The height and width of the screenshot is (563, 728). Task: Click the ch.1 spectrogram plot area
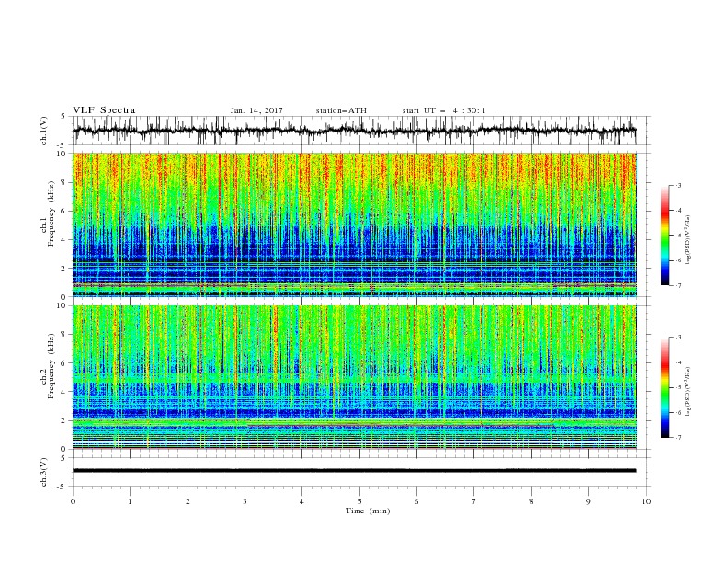click(x=354, y=224)
